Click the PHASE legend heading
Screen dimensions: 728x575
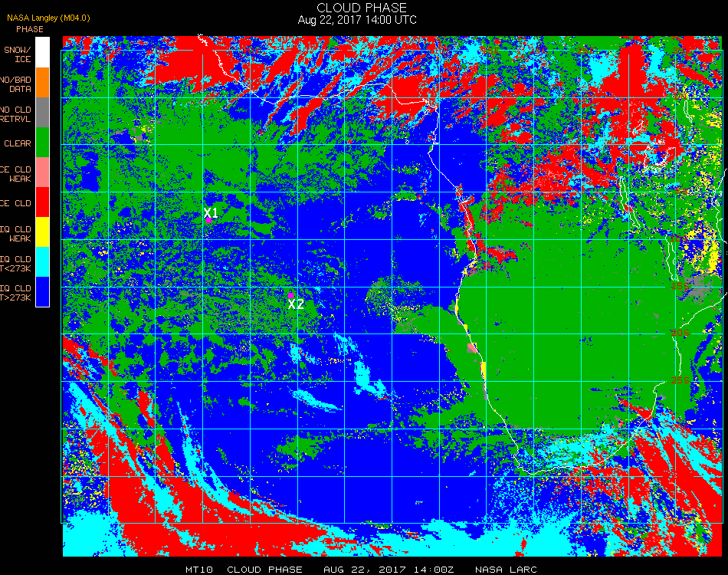click(30, 29)
